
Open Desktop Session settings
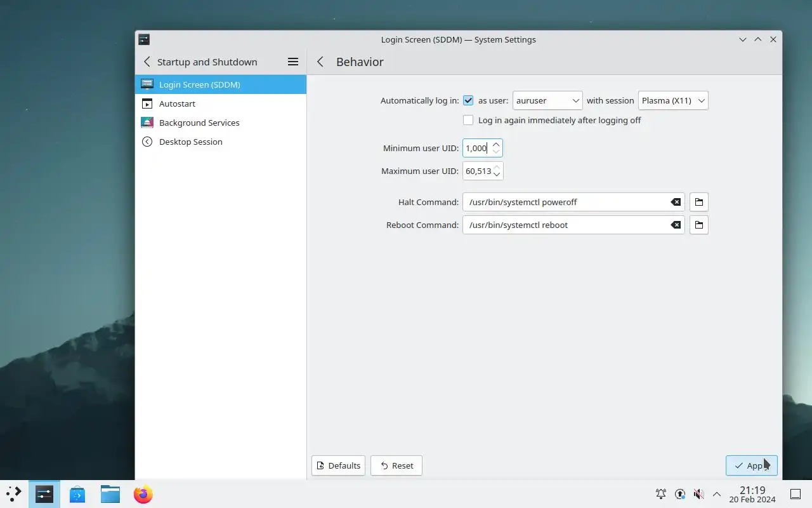(221, 142)
